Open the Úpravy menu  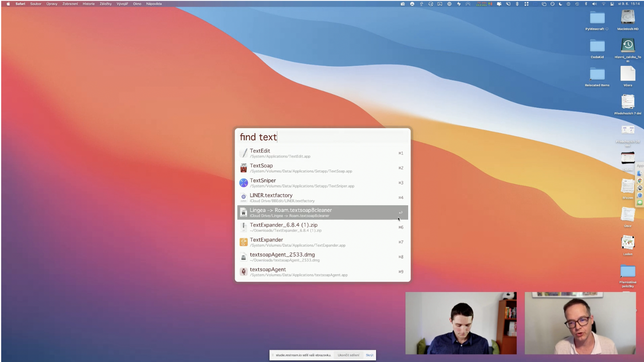tap(52, 4)
